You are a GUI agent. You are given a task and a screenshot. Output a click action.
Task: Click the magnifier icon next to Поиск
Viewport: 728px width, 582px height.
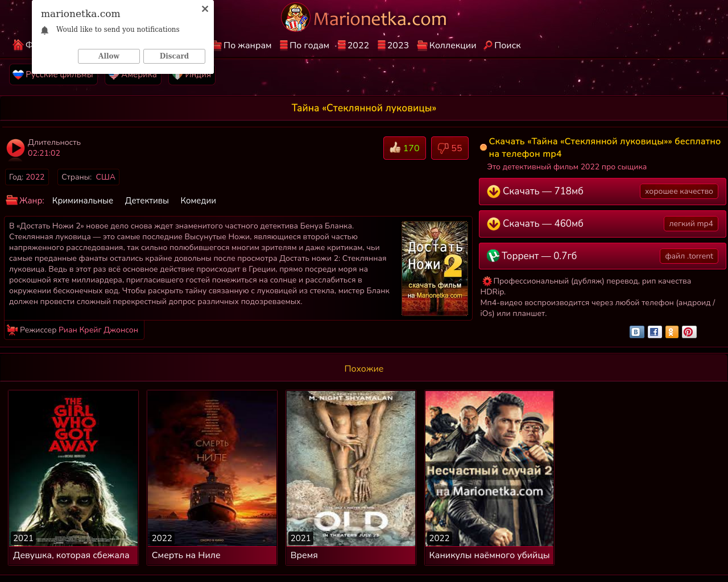tap(488, 45)
